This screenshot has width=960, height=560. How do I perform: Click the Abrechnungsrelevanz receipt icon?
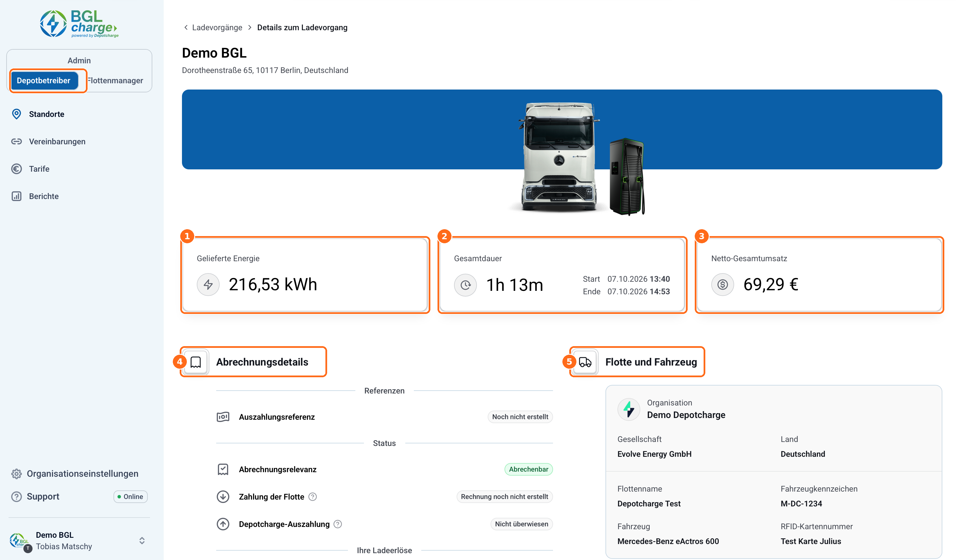[223, 469]
